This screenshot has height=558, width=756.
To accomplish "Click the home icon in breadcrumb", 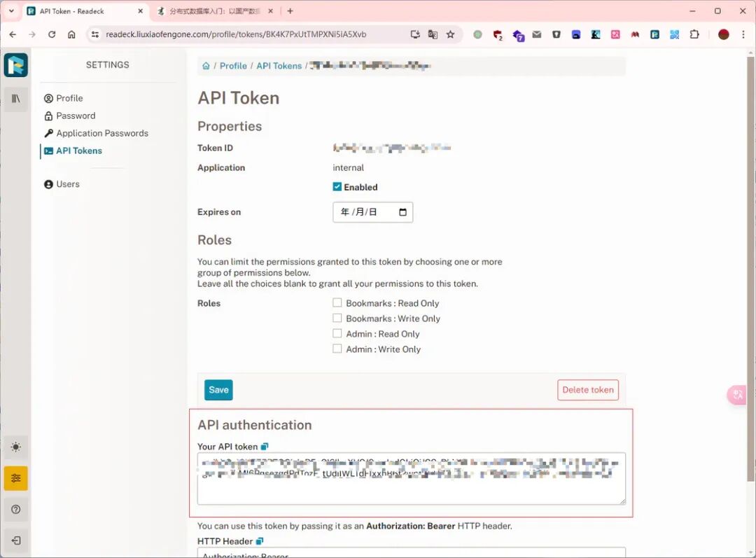I will (206, 66).
